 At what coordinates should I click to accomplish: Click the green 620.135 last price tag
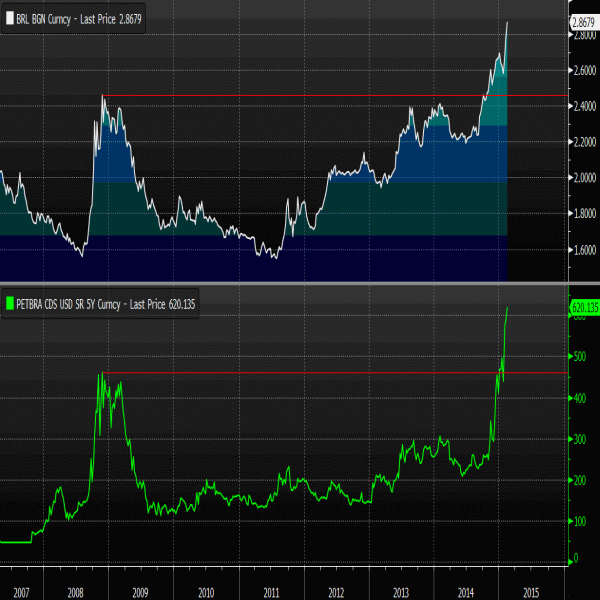point(583,308)
